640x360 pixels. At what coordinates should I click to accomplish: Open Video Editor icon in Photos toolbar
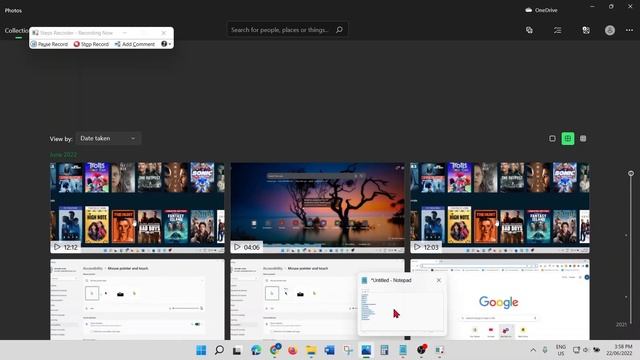pos(586,30)
